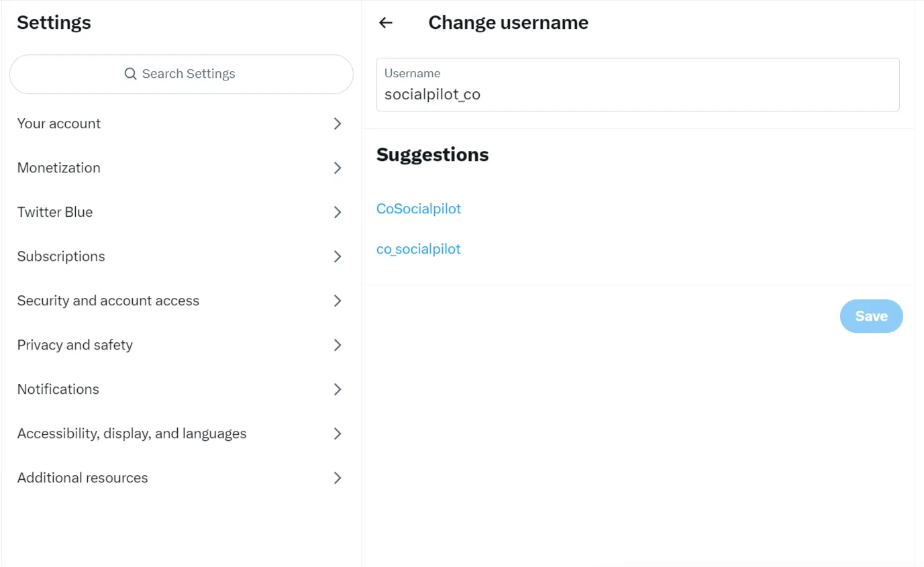Image resolution: width=924 pixels, height=567 pixels.
Task: Pick the co_socialpilot suggested username
Action: tap(419, 249)
